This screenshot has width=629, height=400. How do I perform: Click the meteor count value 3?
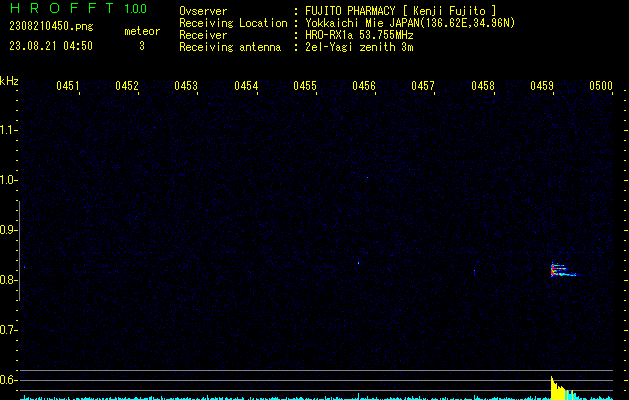[142, 46]
